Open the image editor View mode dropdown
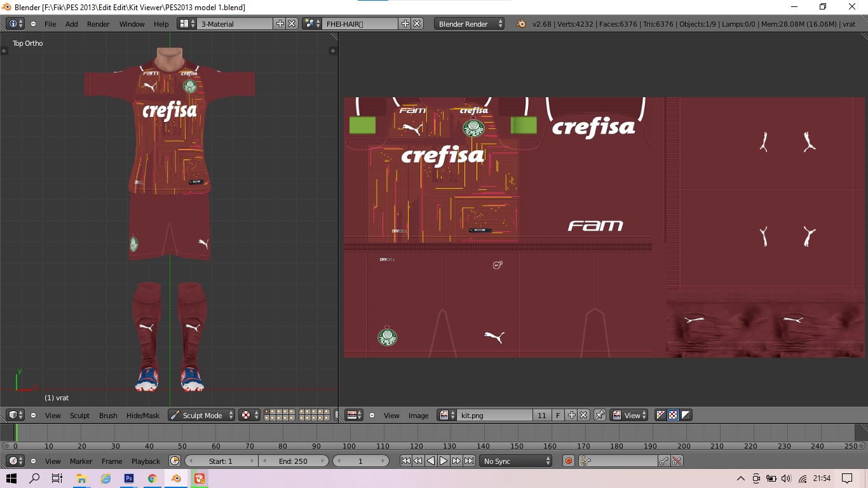Viewport: 868px width, 488px height. click(x=629, y=415)
